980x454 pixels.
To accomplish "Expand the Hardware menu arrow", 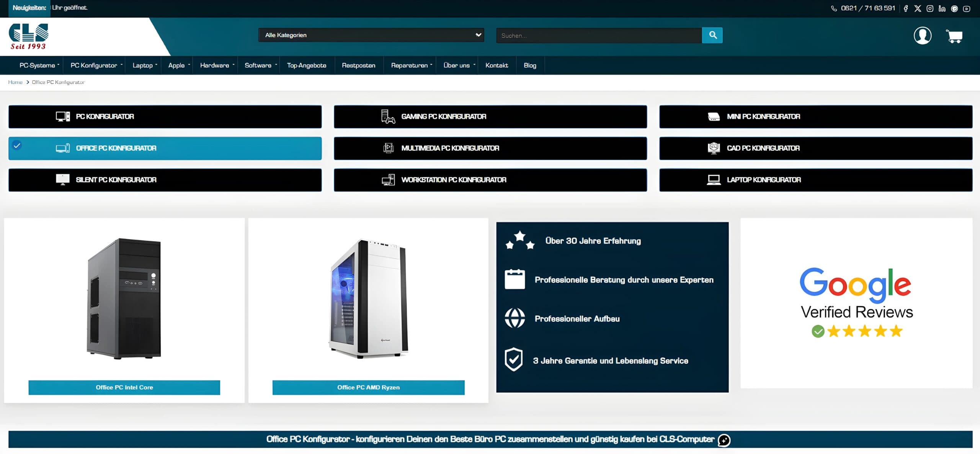I will tap(234, 65).
